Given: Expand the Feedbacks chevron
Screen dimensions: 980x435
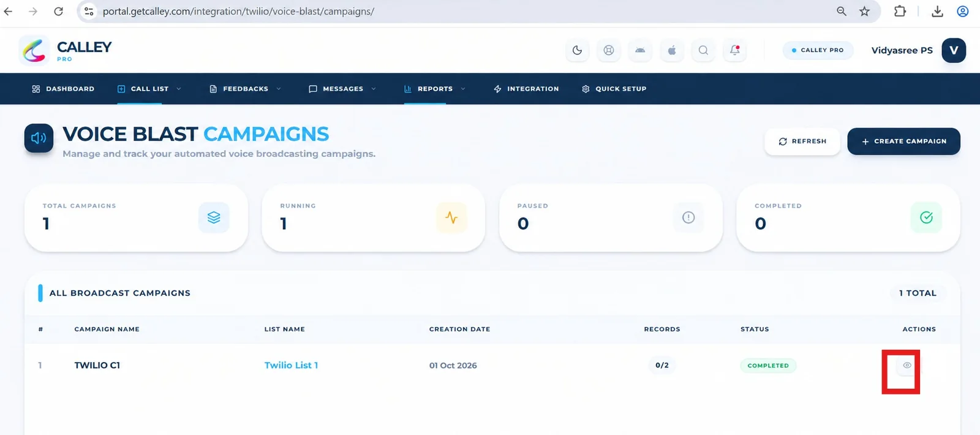Looking at the screenshot, I should [279, 89].
